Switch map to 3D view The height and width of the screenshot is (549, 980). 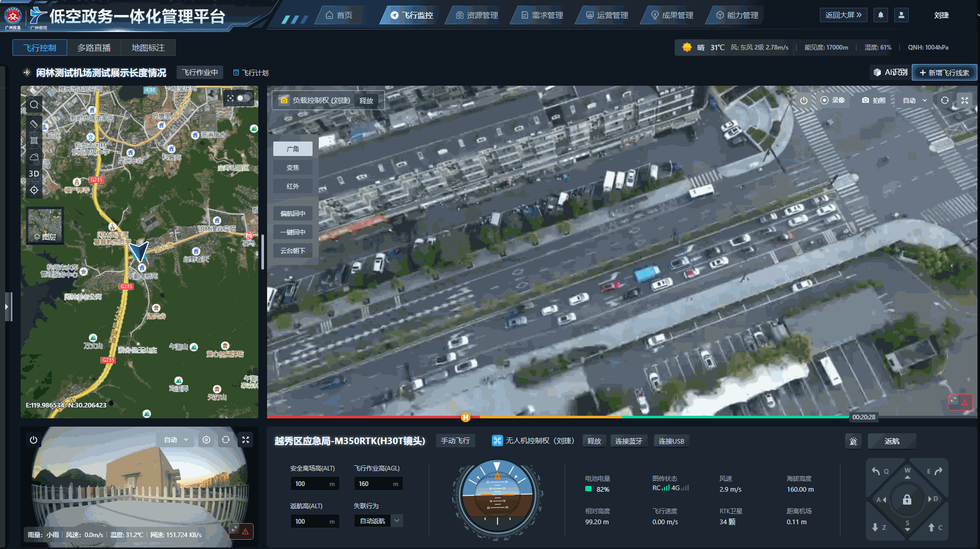tap(34, 174)
